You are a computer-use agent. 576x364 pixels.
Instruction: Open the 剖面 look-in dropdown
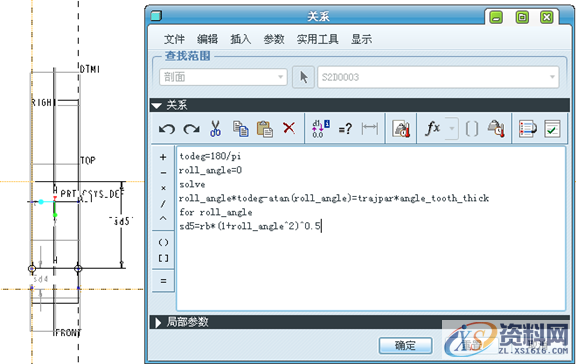coord(223,77)
